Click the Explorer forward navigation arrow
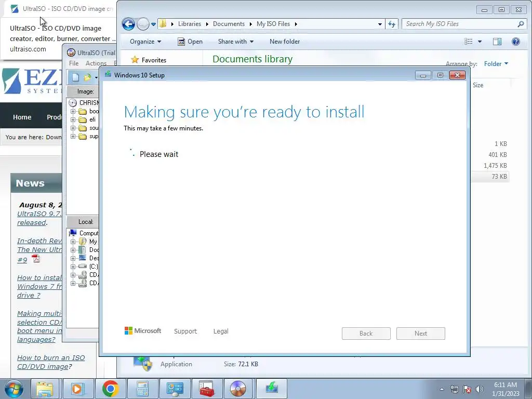The height and width of the screenshot is (399, 532). [143, 24]
